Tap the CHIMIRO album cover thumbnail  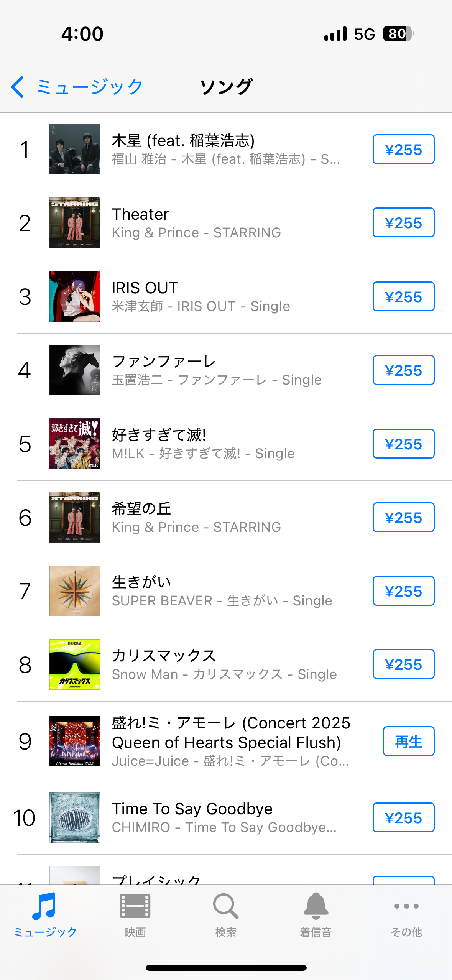(75, 817)
